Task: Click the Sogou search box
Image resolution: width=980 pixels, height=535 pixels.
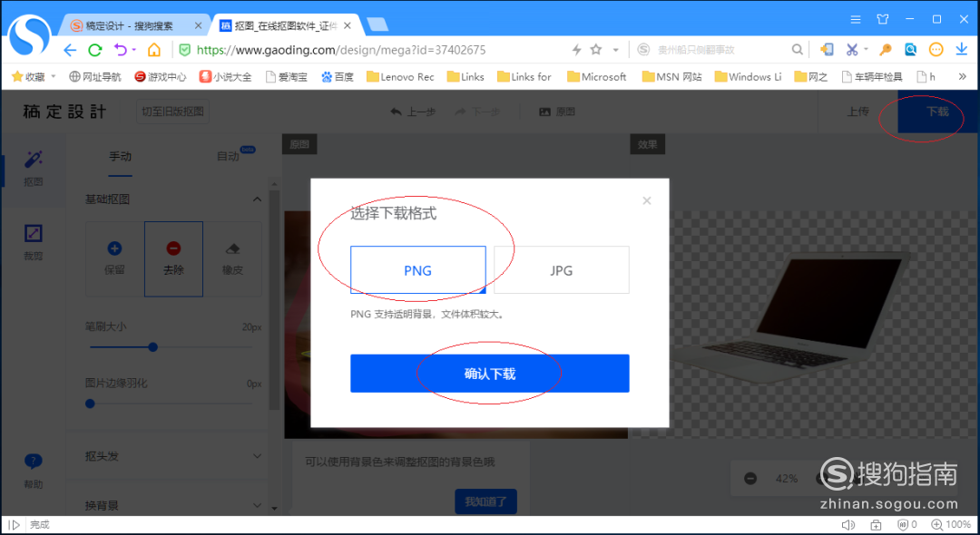Action: pyautogui.click(x=720, y=50)
